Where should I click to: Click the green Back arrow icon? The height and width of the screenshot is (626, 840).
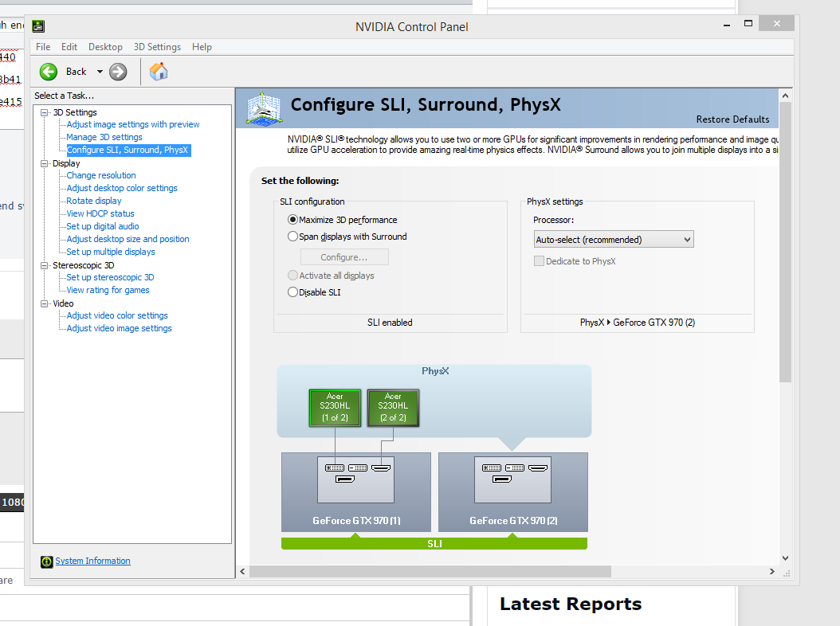[x=49, y=72]
